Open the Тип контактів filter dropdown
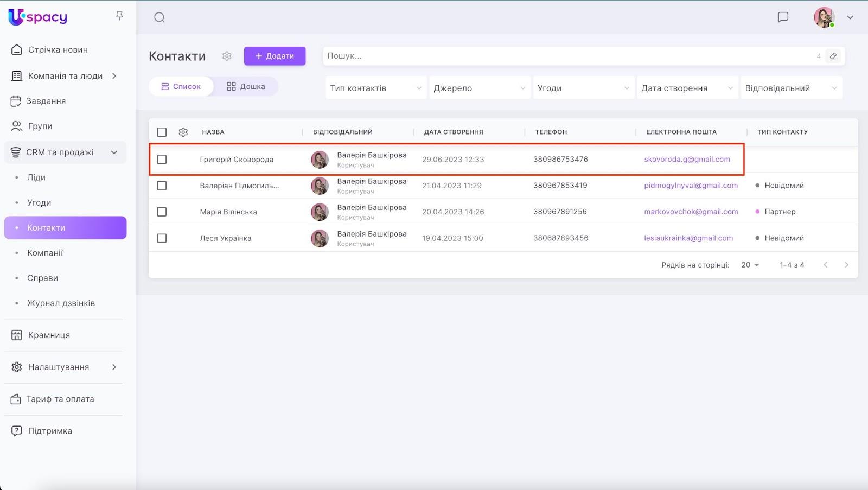This screenshot has width=868, height=490. [x=375, y=88]
